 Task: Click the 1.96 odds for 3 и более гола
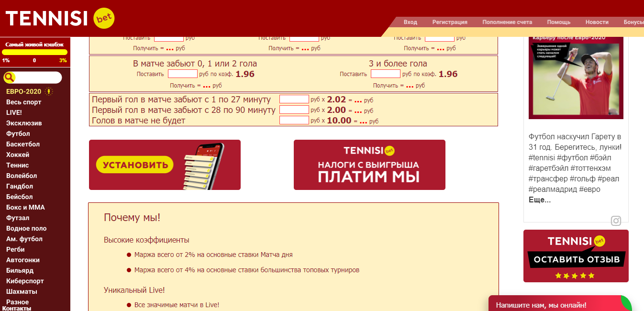[448, 74]
